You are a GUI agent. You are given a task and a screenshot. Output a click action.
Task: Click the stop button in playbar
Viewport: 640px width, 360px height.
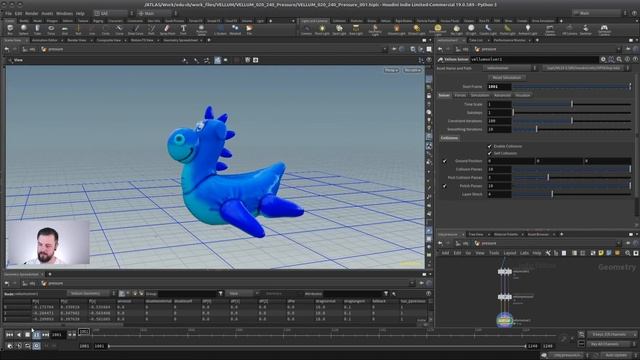point(27,335)
